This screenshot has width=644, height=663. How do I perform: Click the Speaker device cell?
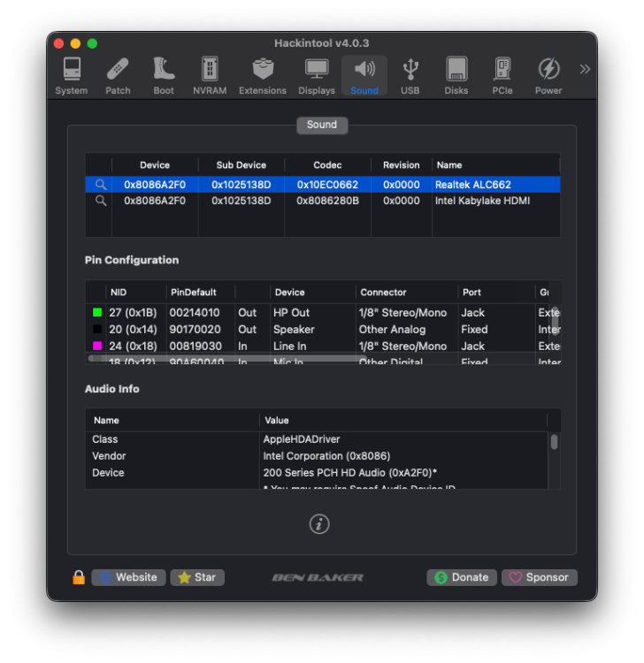click(294, 330)
